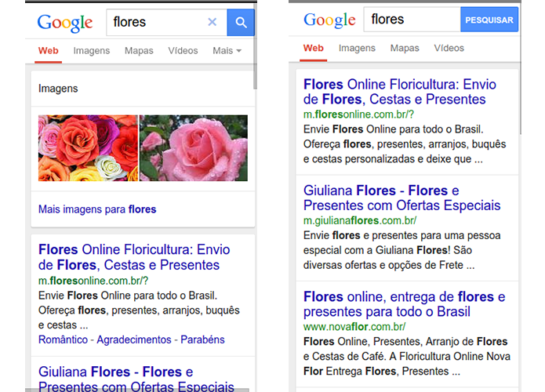Click the m.giulianaflores.com.br URL
545x392 pixels.
click(x=360, y=220)
